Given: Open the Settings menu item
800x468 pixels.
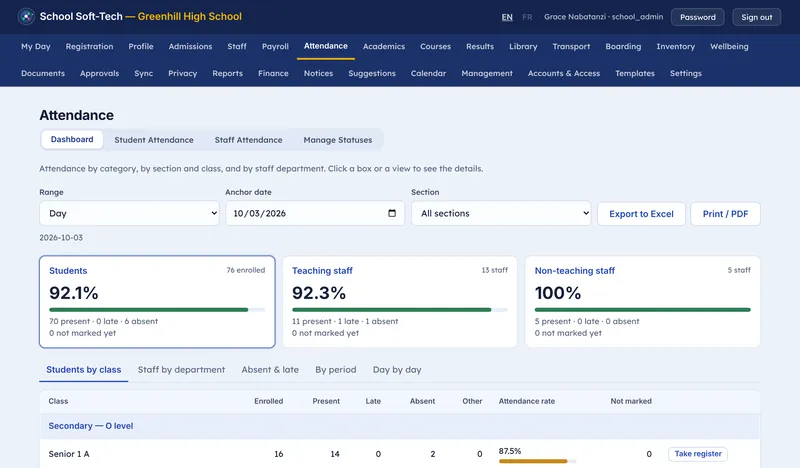Looking at the screenshot, I should click(686, 73).
